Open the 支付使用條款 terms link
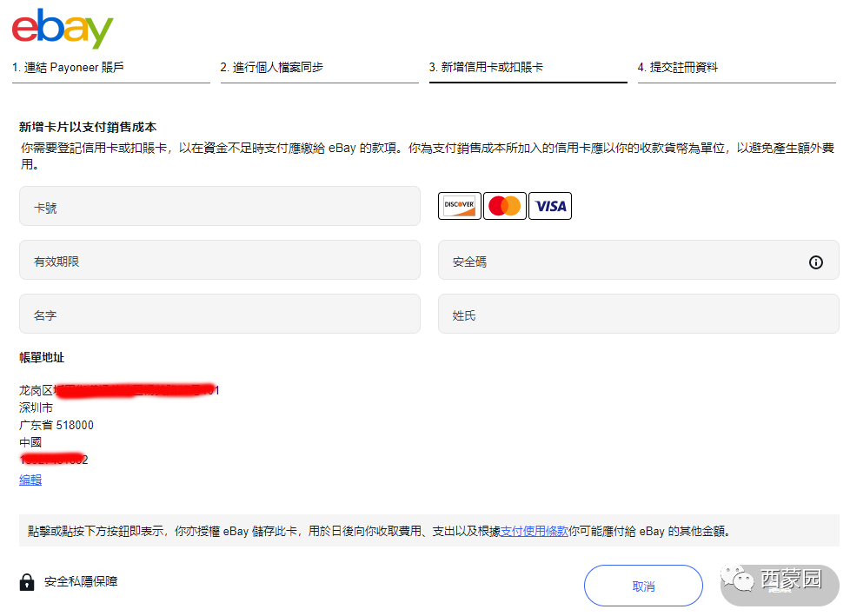This screenshot has width=850, height=616. (534, 531)
